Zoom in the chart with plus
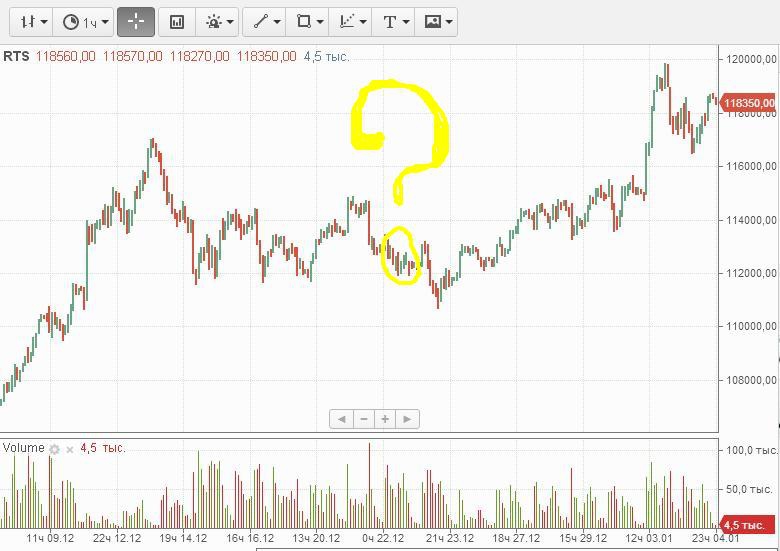Image resolution: width=780 pixels, height=551 pixels. coord(385,419)
